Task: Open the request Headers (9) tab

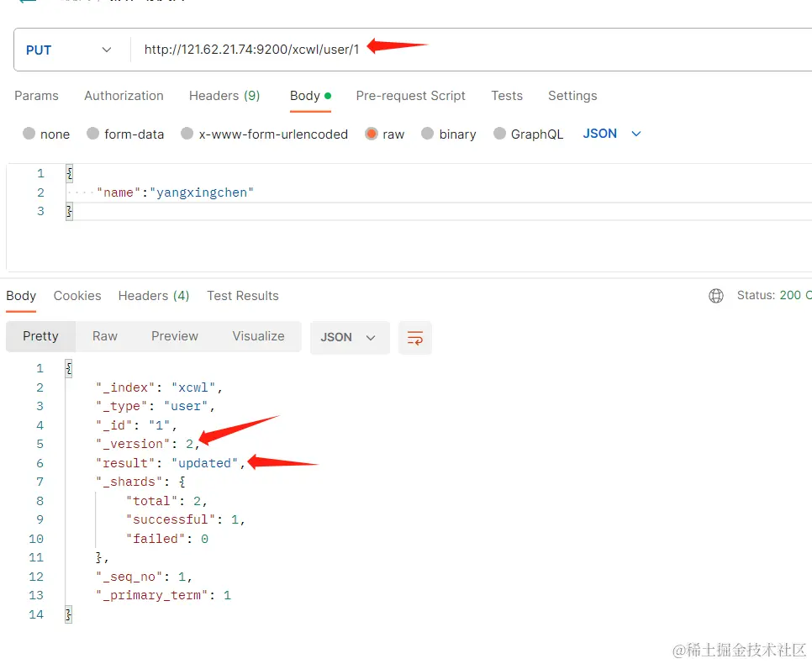Action: pyautogui.click(x=224, y=96)
